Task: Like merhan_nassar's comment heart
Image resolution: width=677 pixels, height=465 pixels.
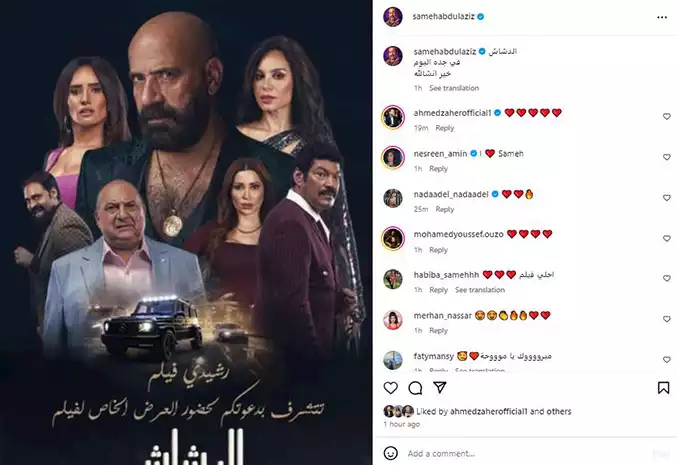Action: point(667,319)
